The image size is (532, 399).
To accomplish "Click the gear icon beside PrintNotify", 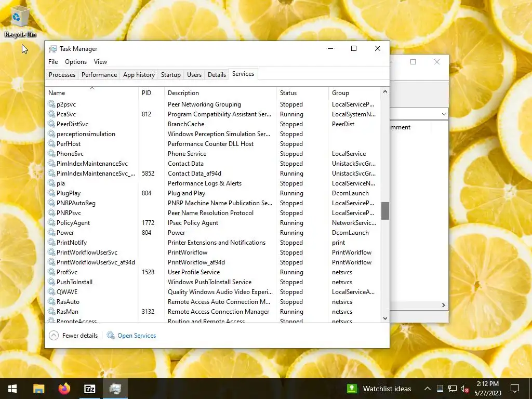I will 51,242.
